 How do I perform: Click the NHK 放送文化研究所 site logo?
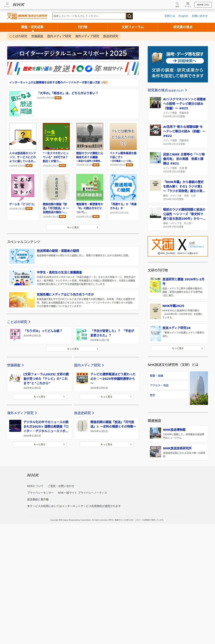(x=27, y=16)
